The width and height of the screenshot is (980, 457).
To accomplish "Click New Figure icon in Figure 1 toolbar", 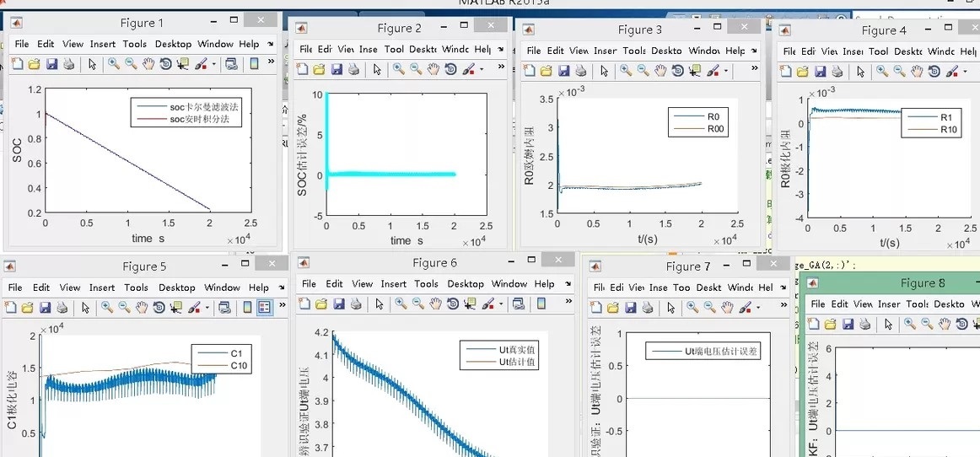I will 17,64.
